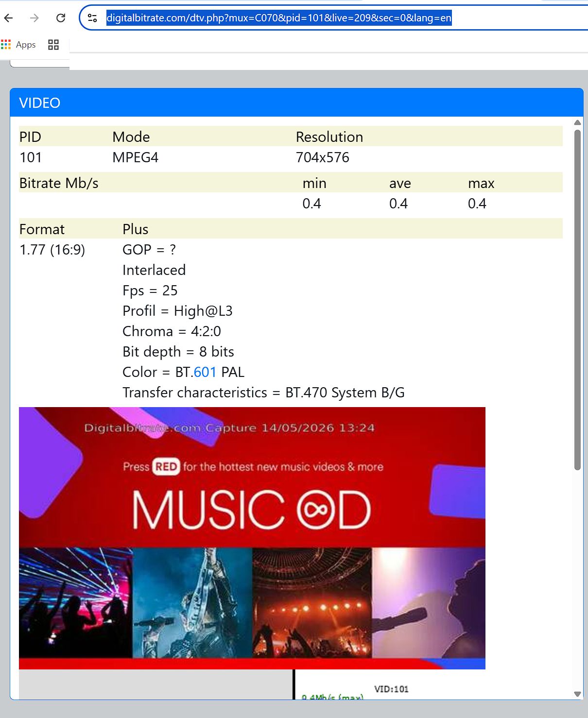588x718 pixels.
Task: Open the tab groups grid icon
Action: 53,45
